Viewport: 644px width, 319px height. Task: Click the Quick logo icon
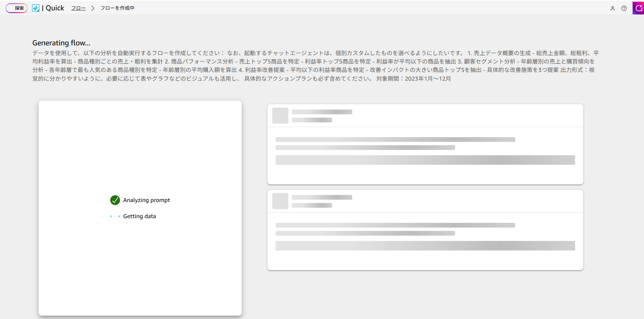[36, 8]
